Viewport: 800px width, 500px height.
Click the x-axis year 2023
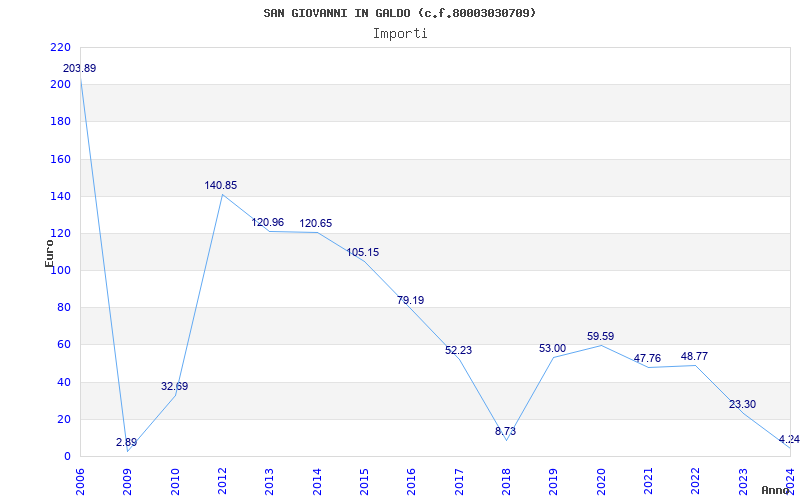(743, 481)
